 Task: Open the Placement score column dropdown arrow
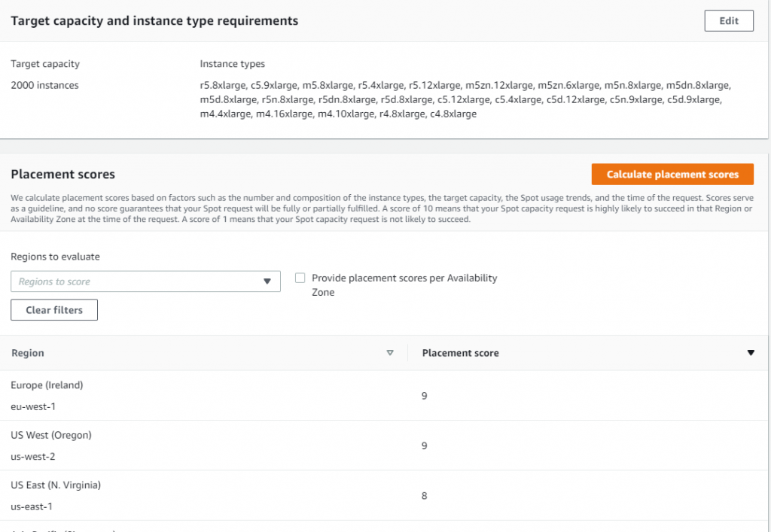pyautogui.click(x=751, y=352)
